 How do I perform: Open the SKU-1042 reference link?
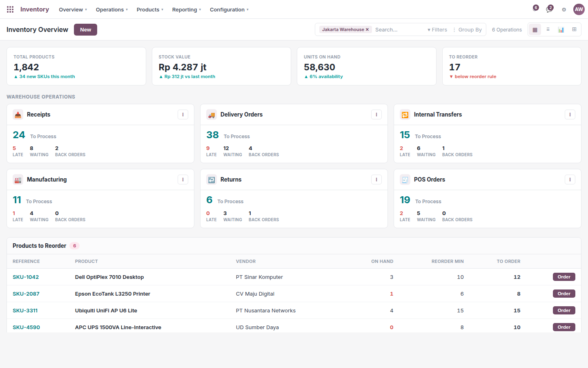26,277
